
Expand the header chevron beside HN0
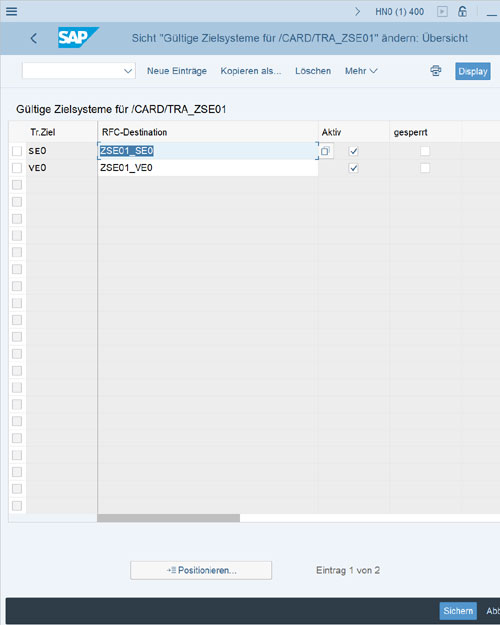pyautogui.click(x=358, y=12)
